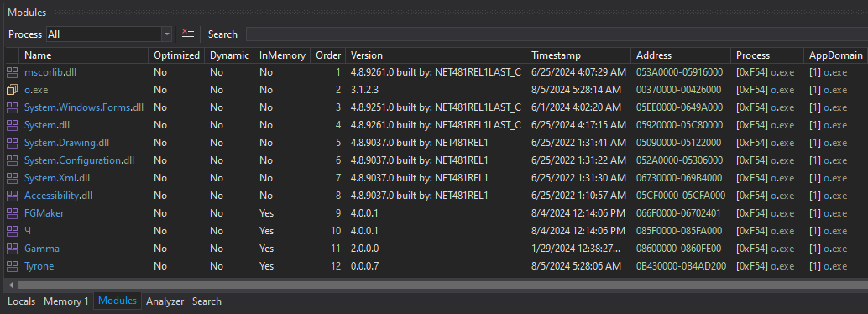Click version 3.1.2.3 in o.exe row
Image resolution: width=868 pixels, height=314 pixels.
pyautogui.click(x=365, y=90)
